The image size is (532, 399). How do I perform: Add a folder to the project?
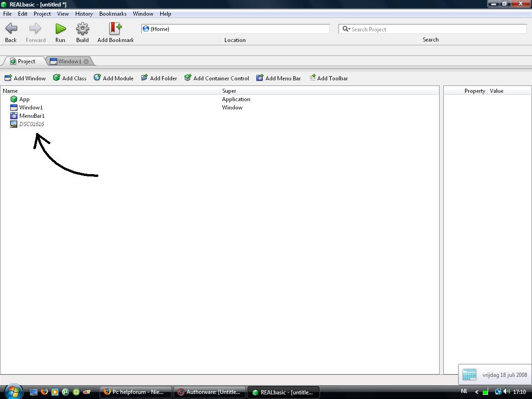click(x=159, y=78)
